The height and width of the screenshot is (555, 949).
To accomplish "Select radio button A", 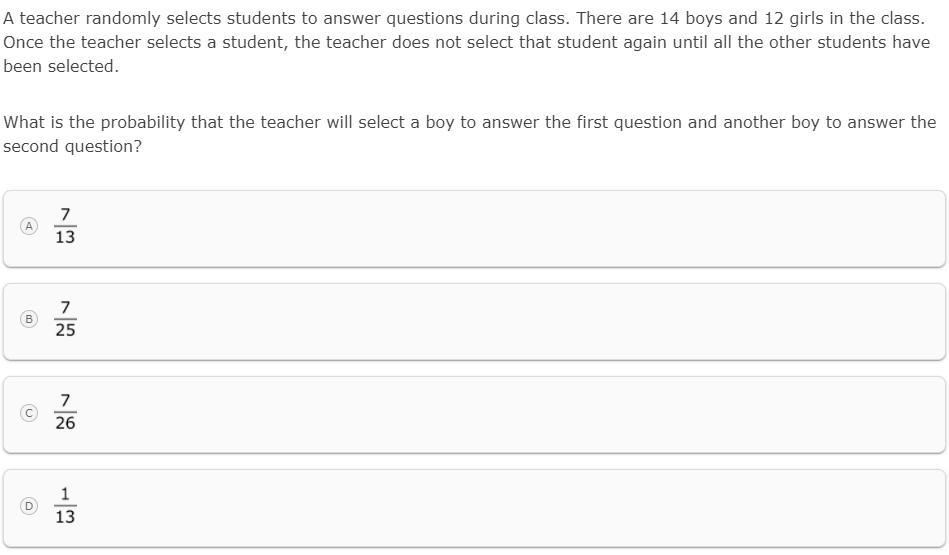I will (x=28, y=226).
